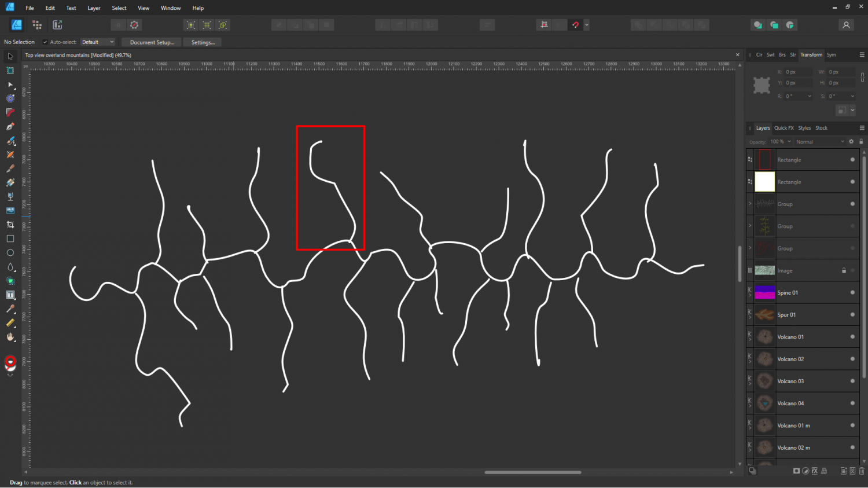Select the Color Picker eyedropper tool

(x=10, y=309)
